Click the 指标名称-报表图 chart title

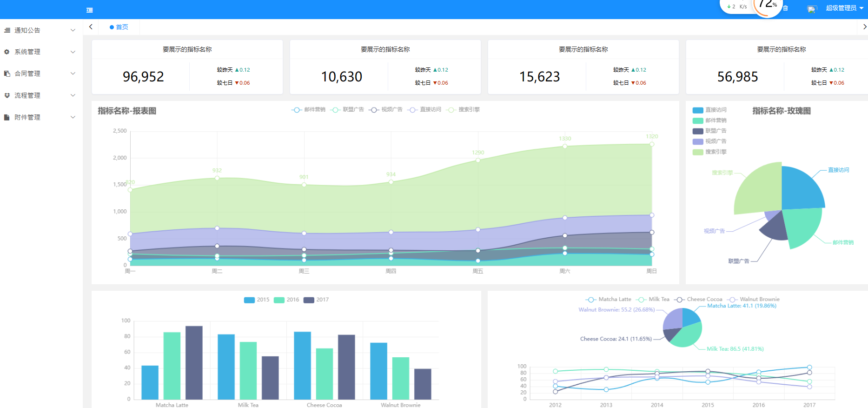tap(127, 111)
